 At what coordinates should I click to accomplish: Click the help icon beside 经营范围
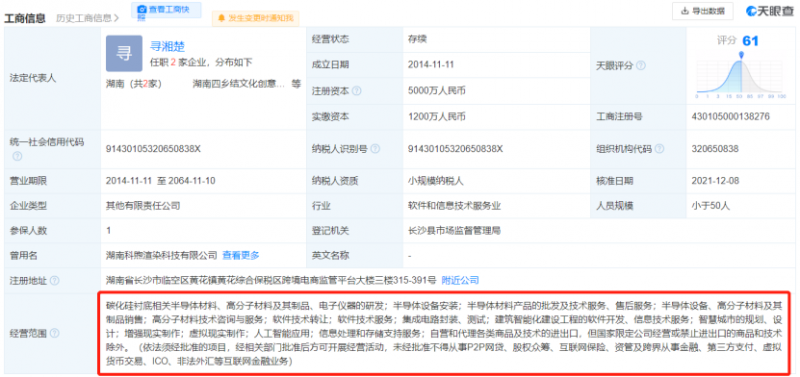[55, 333]
